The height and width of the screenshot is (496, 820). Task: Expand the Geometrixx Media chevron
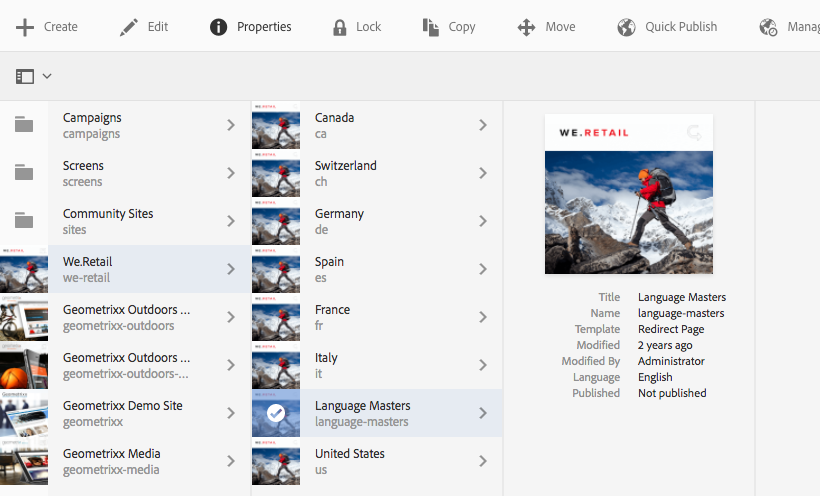point(231,460)
